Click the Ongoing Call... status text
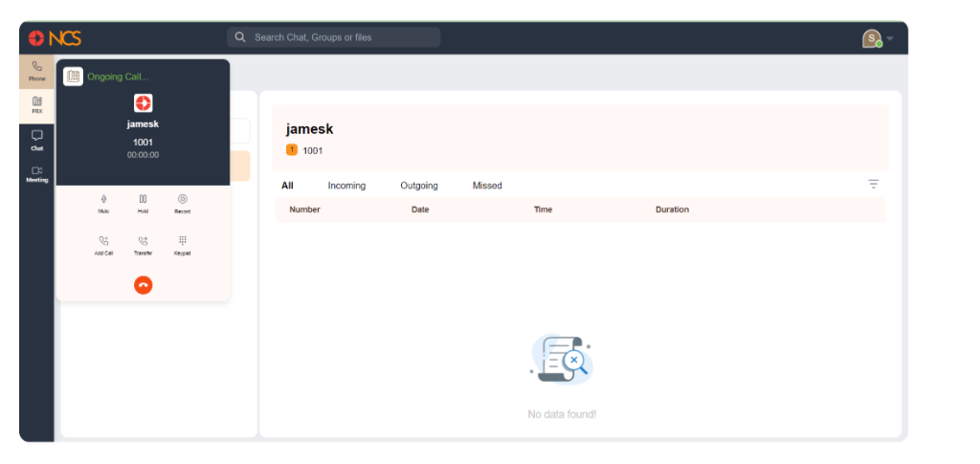Image resolution: width=980 pixels, height=464 pixels. point(118,77)
